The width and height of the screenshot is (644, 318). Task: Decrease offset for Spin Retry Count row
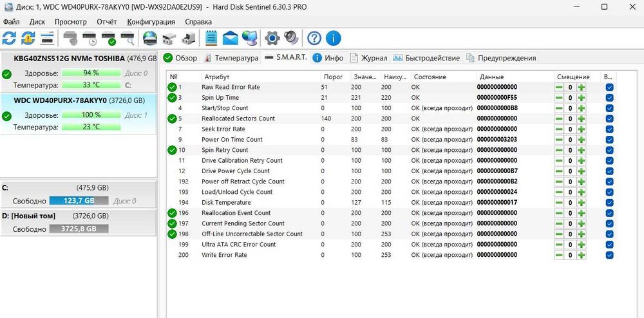[559, 150]
